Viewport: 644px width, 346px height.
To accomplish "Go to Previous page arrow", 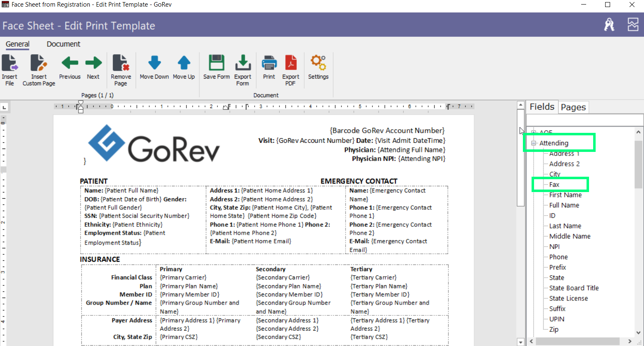I will click(x=70, y=63).
